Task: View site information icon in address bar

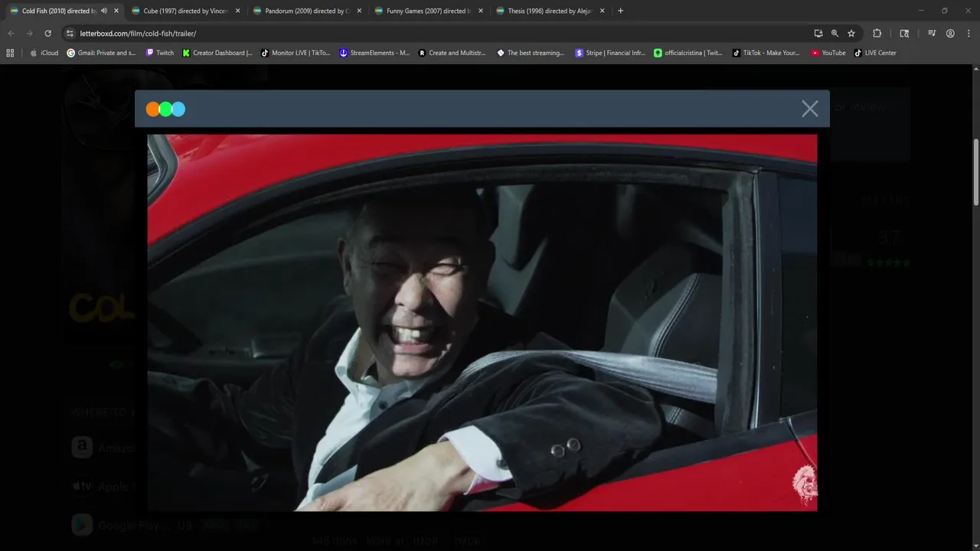Action: 70,34
